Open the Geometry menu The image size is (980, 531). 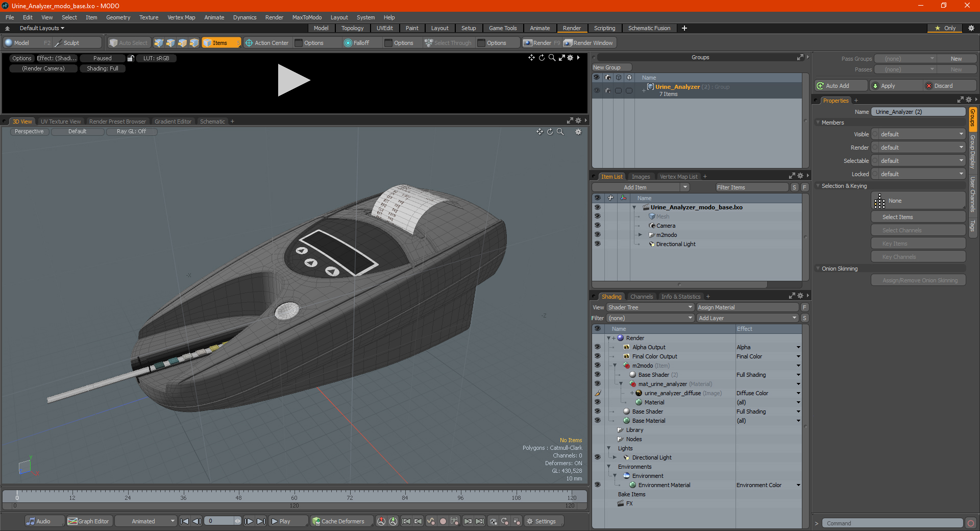point(118,17)
